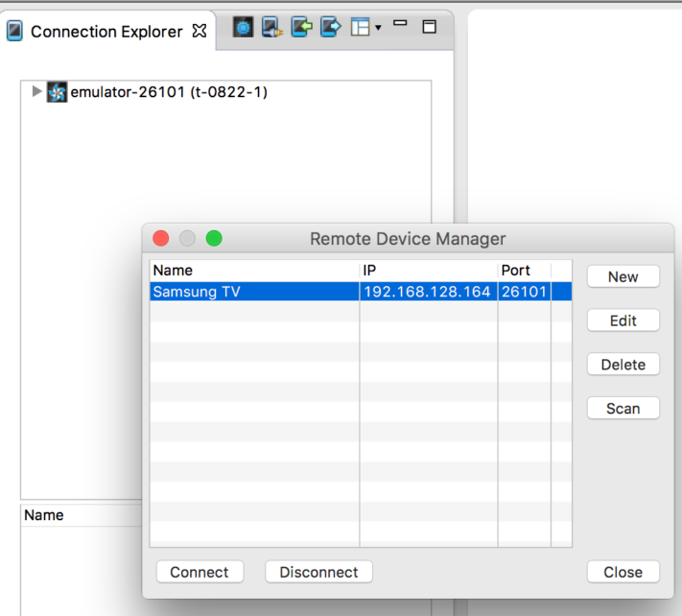Maximize the Connection Explorer panel
The height and width of the screenshot is (616, 682).
tap(430, 27)
